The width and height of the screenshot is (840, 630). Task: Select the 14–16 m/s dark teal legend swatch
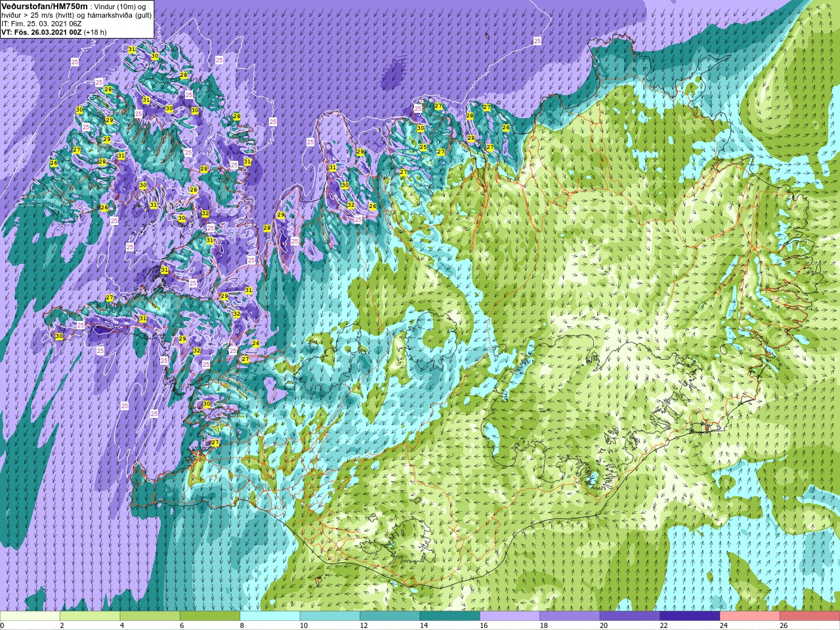coord(450,616)
